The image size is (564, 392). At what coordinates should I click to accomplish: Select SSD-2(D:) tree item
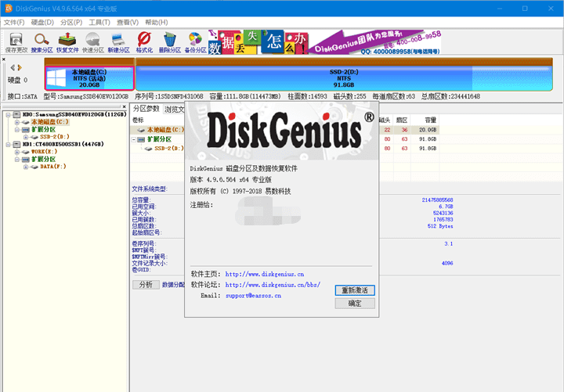[54, 137]
